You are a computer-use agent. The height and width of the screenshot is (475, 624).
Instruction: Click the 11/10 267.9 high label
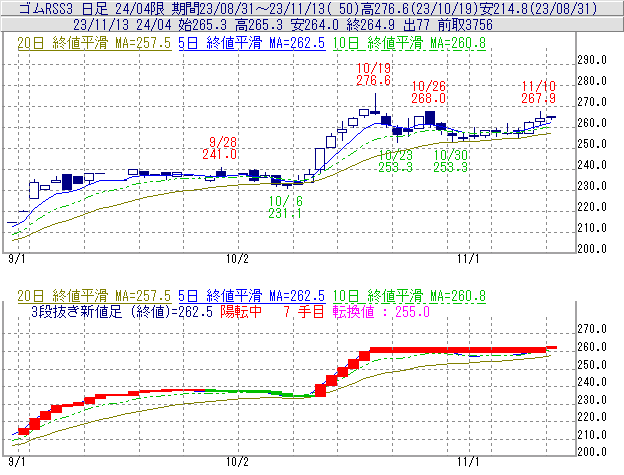pos(539,92)
